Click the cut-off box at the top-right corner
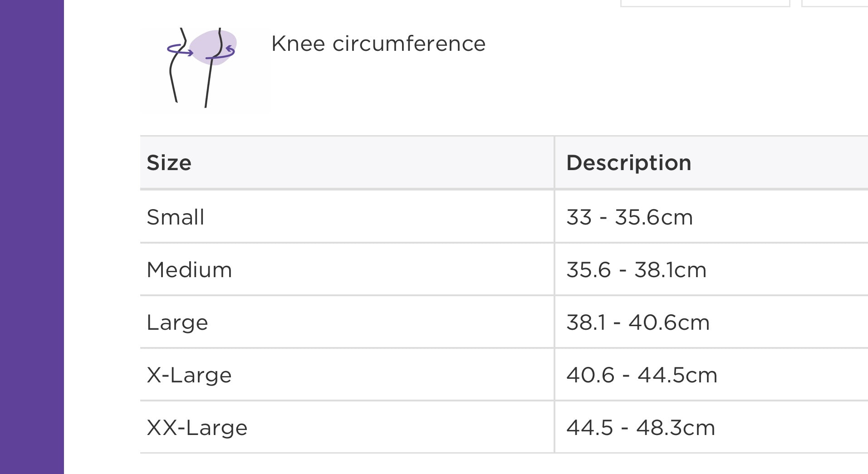This screenshot has width=868, height=474. pyautogui.click(x=835, y=3)
